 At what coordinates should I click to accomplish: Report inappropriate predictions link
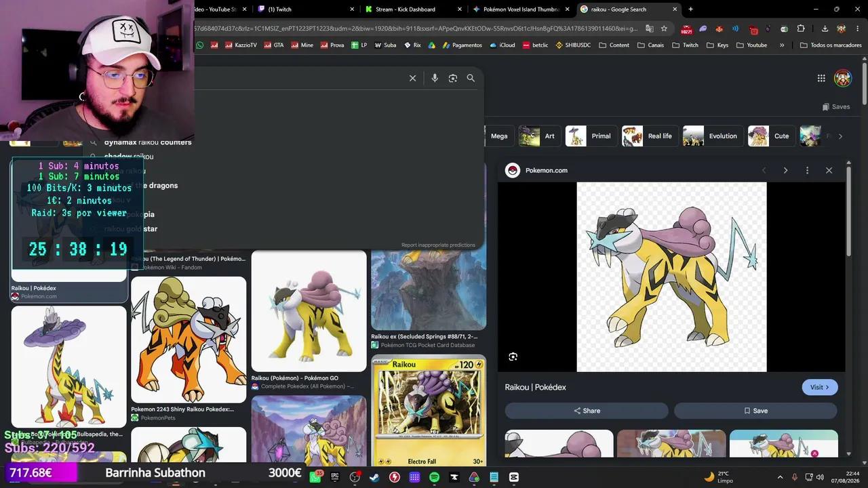click(438, 245)
